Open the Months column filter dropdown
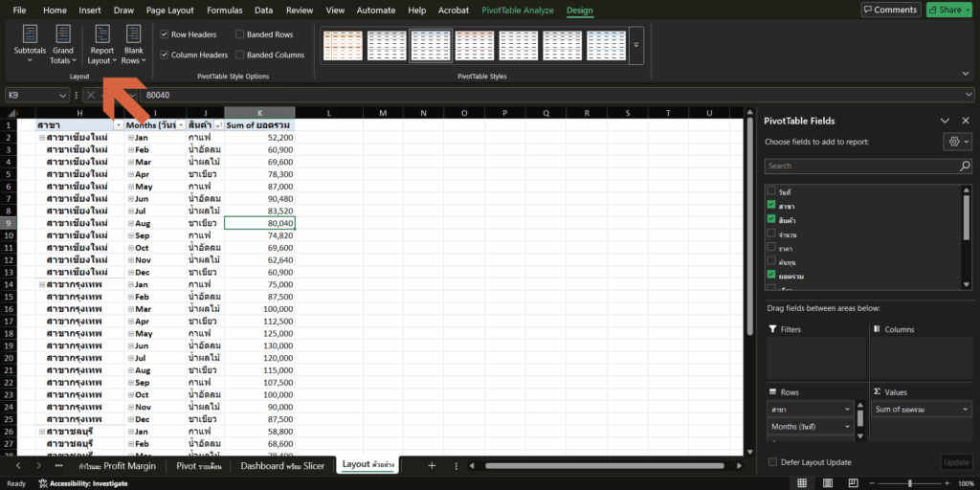 coord(181,125)
